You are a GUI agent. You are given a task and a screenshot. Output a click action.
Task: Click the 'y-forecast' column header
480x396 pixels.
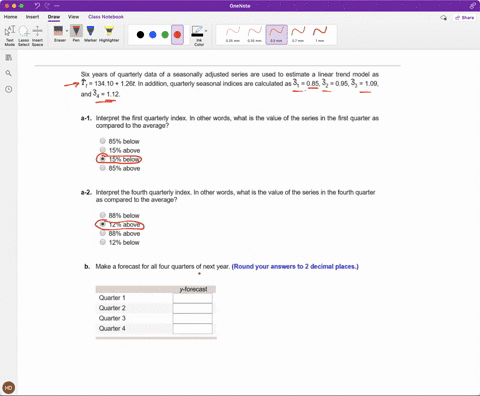[193, 289]
